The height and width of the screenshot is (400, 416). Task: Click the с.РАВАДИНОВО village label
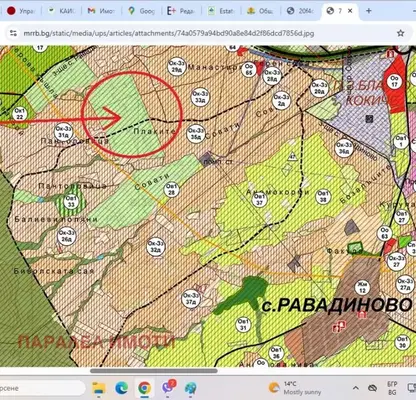(337, 305)
